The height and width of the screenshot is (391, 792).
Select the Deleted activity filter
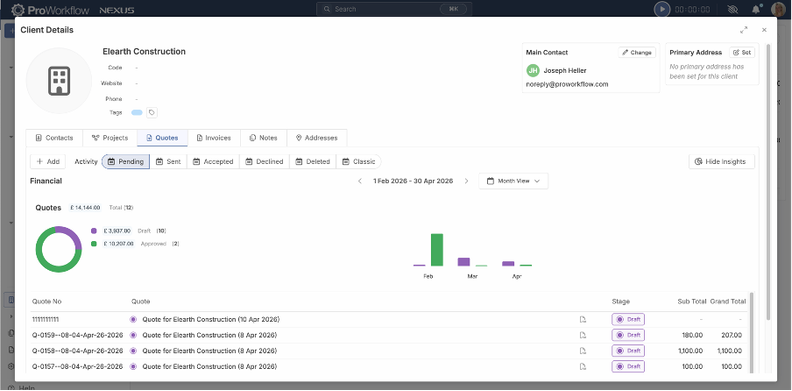[313, 162]
